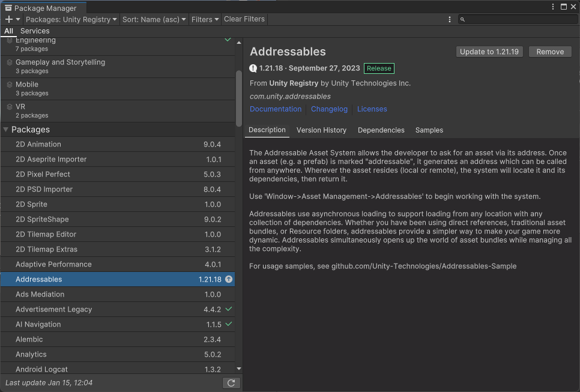Switch to the Services tab
The image size is (580, 392).
click(35, 31)
